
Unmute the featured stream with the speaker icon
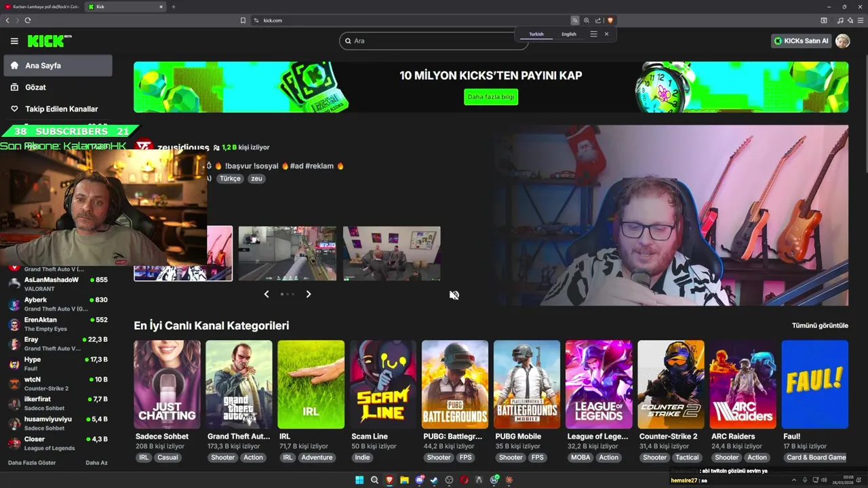click(x=454, y=296)
